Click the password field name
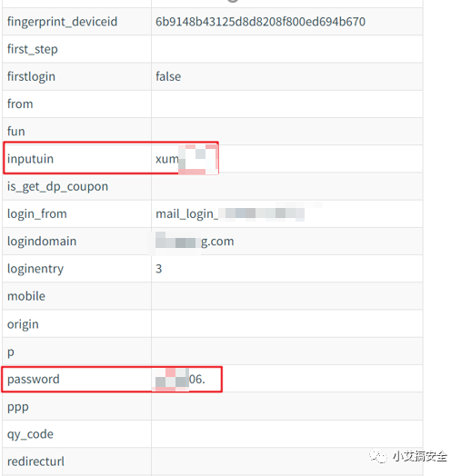 [34, 379]
